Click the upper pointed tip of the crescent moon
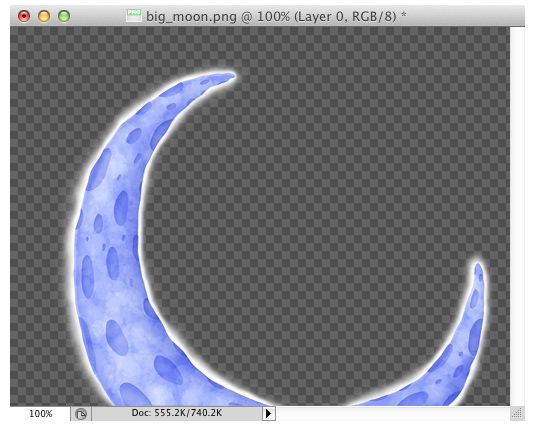Viewport: 535px width, 431px height. pos(229,76)
